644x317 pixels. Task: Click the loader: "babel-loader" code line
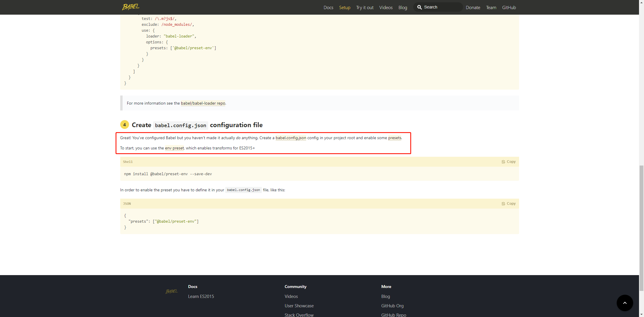171,36
